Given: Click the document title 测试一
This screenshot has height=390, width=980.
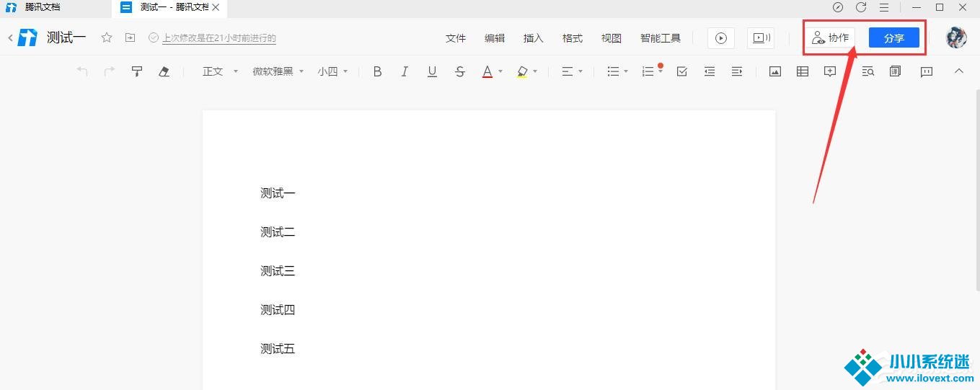Looking at the screenshot, I should [x=66, y=37].
